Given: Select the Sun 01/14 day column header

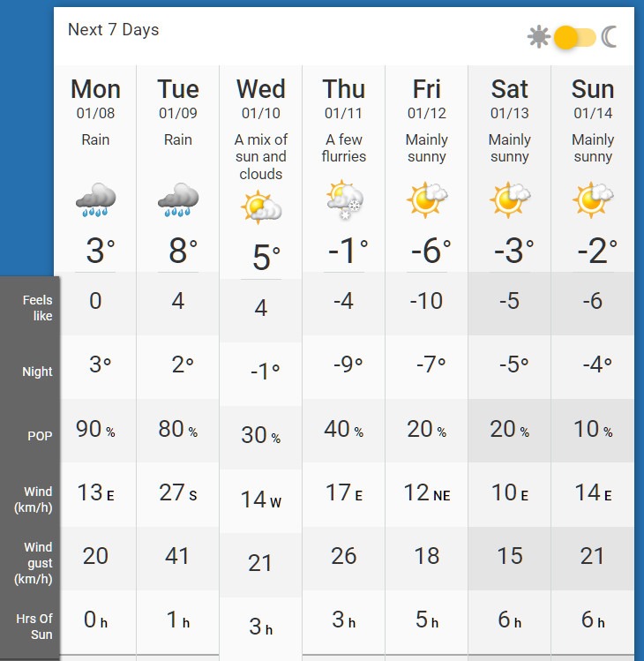Looking at the screenshot, I should coord(593,97).
